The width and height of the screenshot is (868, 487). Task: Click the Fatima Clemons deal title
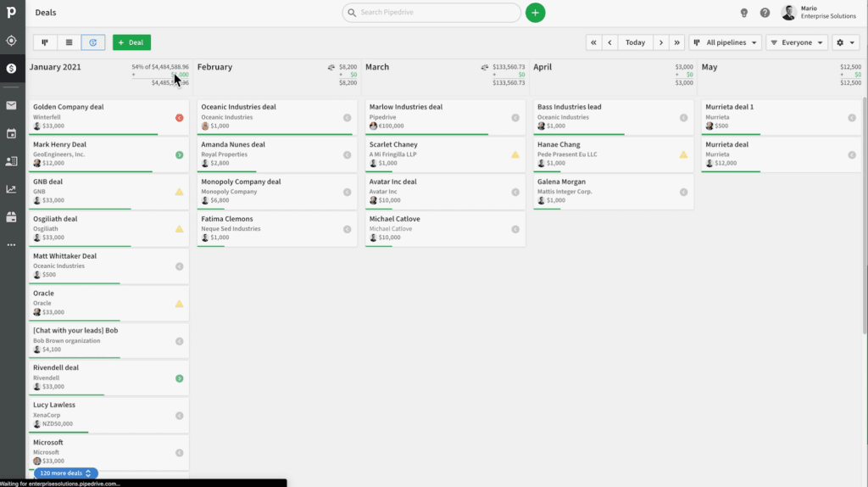(x=227, y=219)
